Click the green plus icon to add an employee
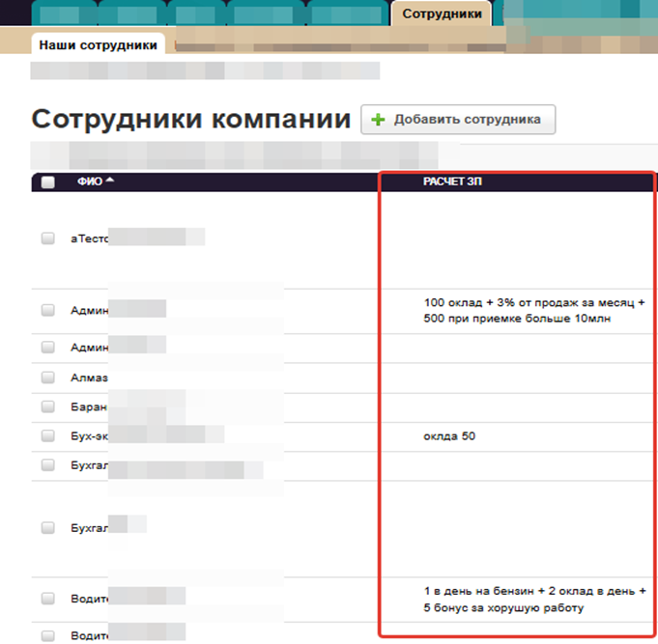The height and width of the screenshot is (644, 658). coord(378,121)
